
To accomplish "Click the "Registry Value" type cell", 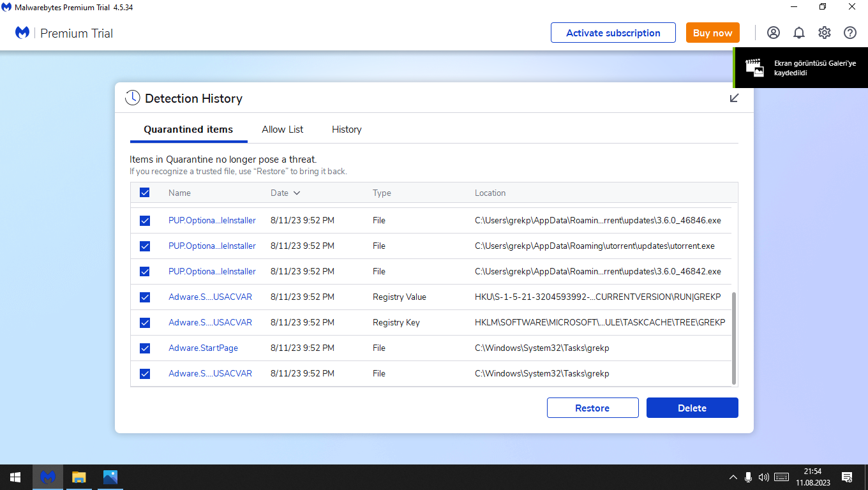I will tap(400, 297).
